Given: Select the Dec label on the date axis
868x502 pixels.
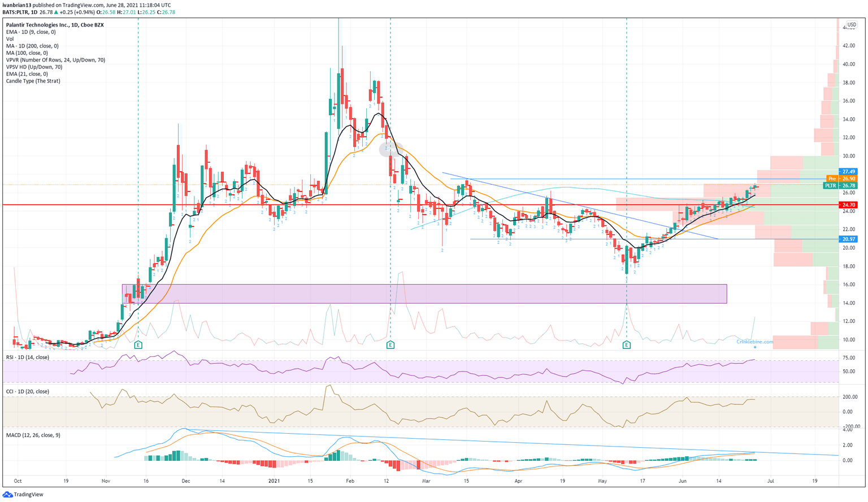Looking at the screenshot, I should (186, 481).
